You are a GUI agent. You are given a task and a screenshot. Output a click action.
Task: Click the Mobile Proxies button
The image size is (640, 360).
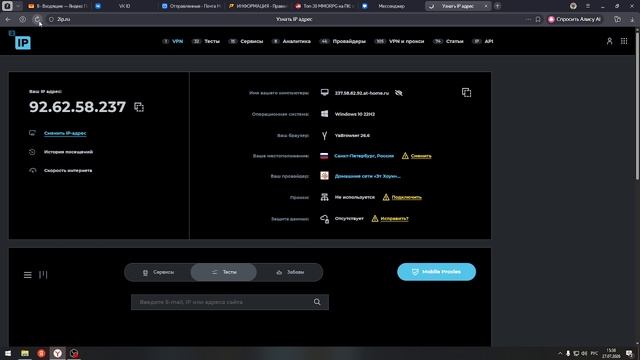point(436,272)
